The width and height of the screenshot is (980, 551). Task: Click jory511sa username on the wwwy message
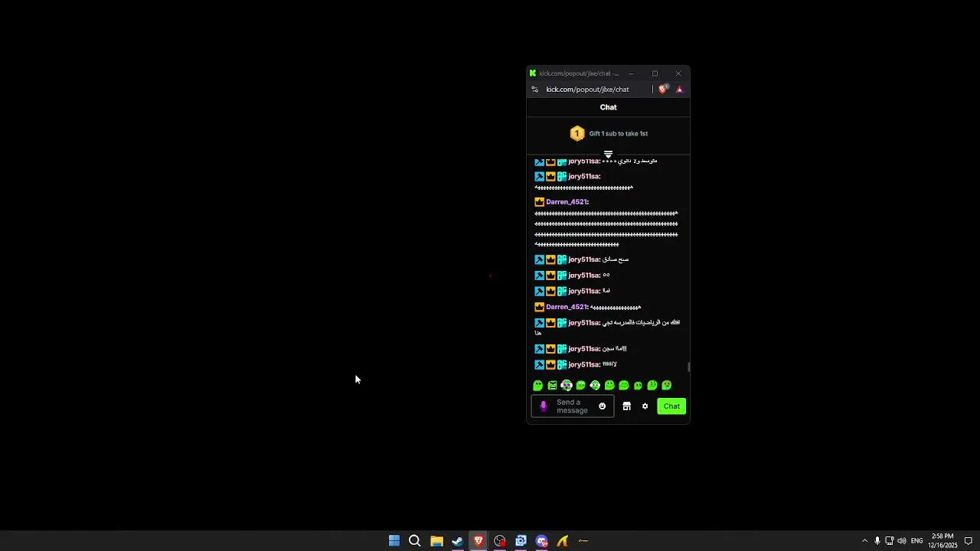pos(584,365)
